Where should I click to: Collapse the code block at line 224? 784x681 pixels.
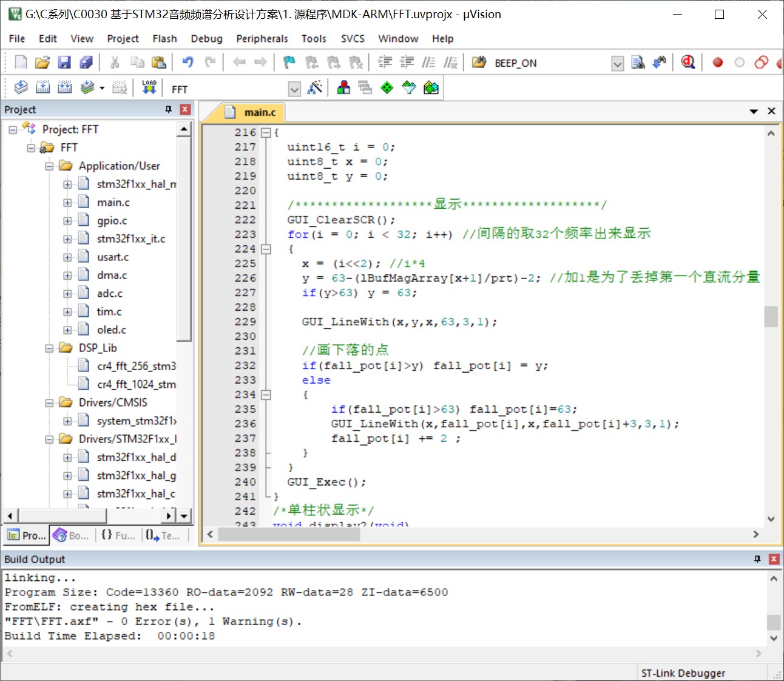click(266, 249)
